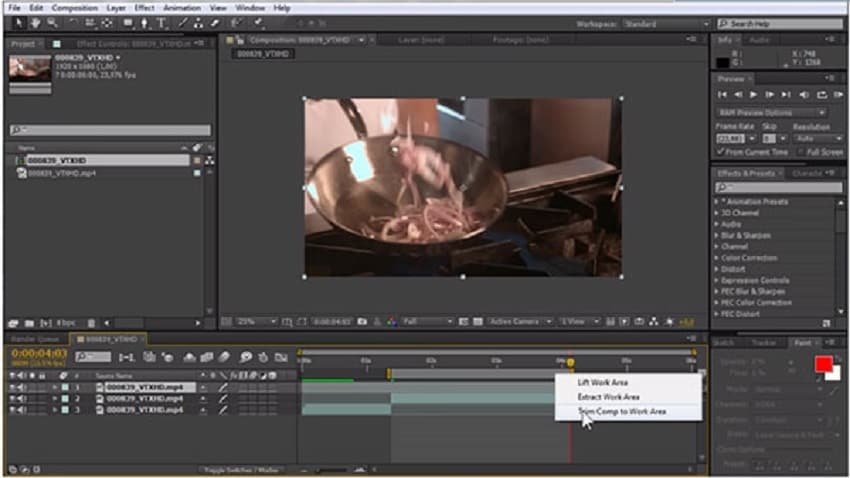This screenshot has width=850, height=478.
Task: Expand layer 3 properties triangle
Action: pyautogui.click(x=54, y=410)
